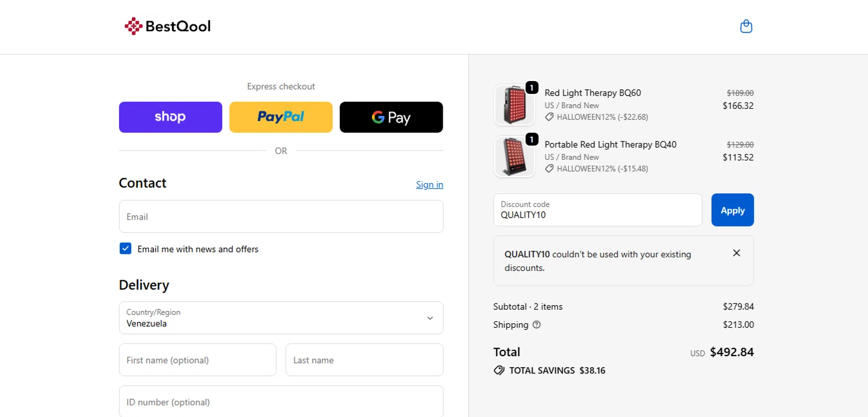Click the discount tag icon under Red Light Therapy BQ60
This screenshot has height=417, width=868.
click(x=549, y=117)
